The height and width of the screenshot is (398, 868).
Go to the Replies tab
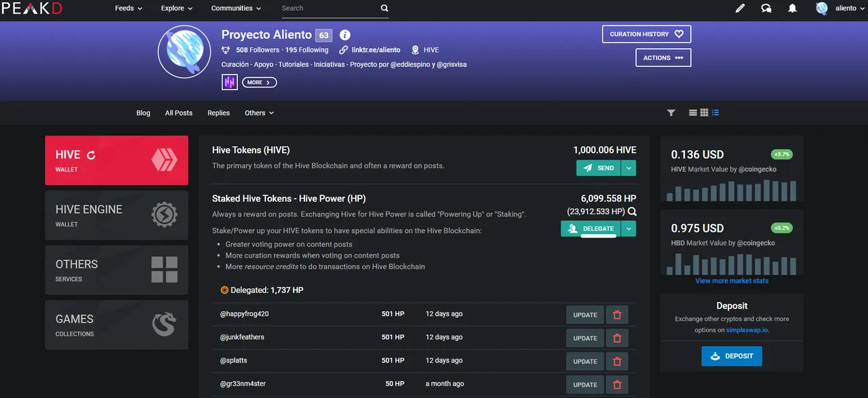click(x=218, y=113)
